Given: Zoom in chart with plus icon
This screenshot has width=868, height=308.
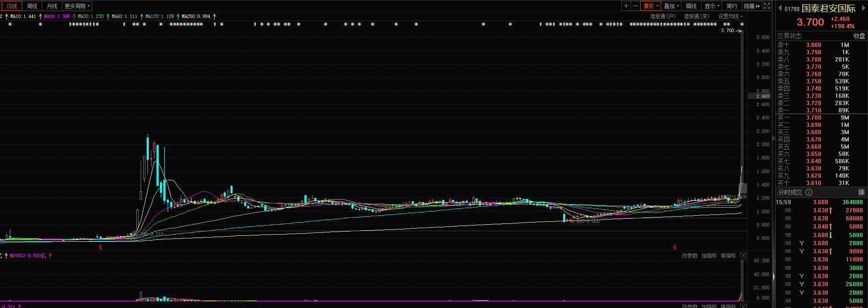Looking at the screenshot, I should (x=626, y=6).
